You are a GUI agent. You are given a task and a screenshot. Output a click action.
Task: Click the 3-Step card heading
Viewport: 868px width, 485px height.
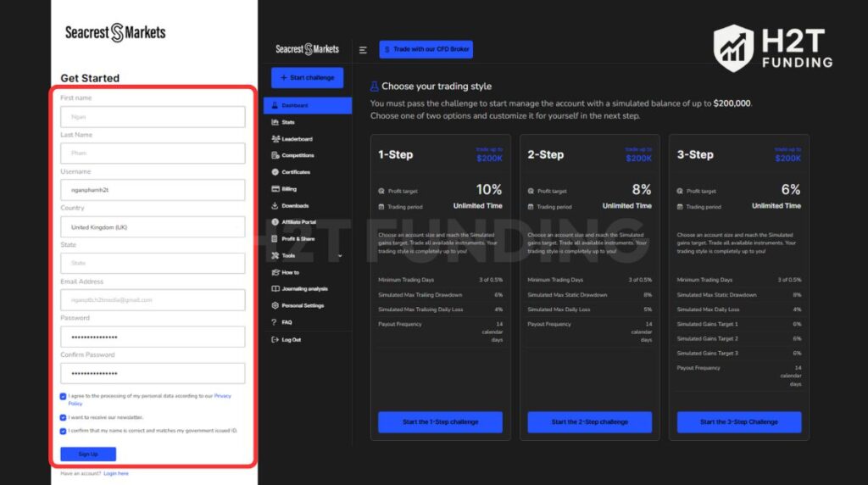(x=695, y=154)
